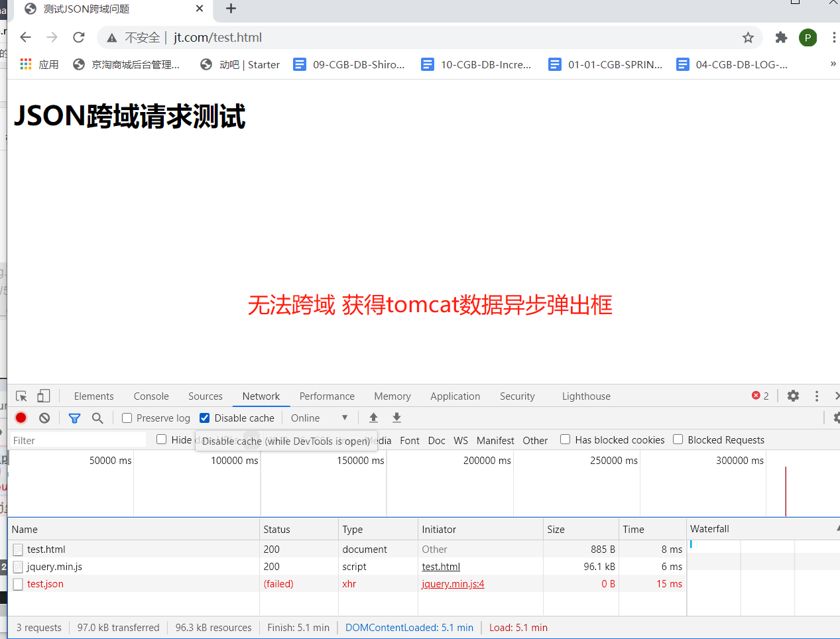The height and width of the screenshot is (639, 840).
Task: Toggle the device toolbar emulation icon
Action: tap(43, 395)
